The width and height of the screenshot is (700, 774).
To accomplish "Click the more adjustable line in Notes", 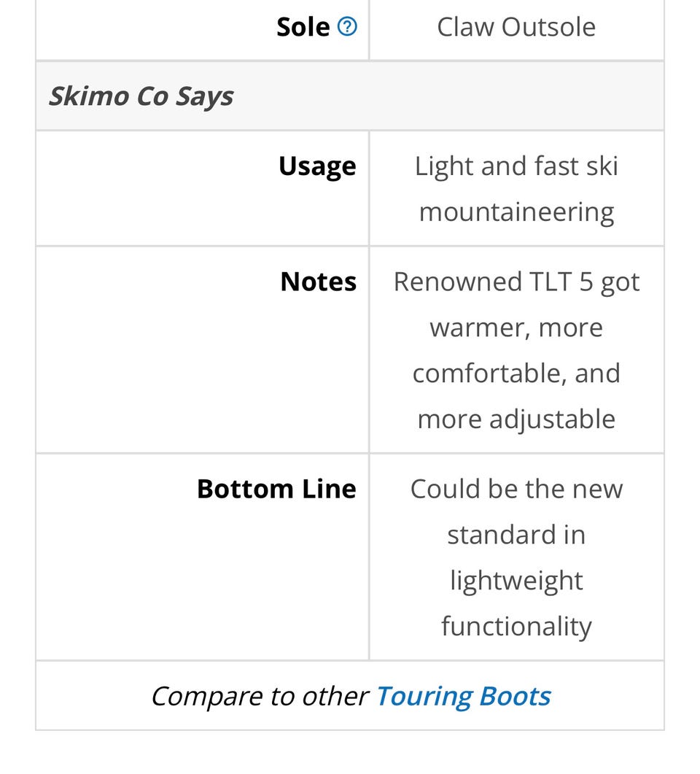I will pyautogui.click(x=516, y=419).
